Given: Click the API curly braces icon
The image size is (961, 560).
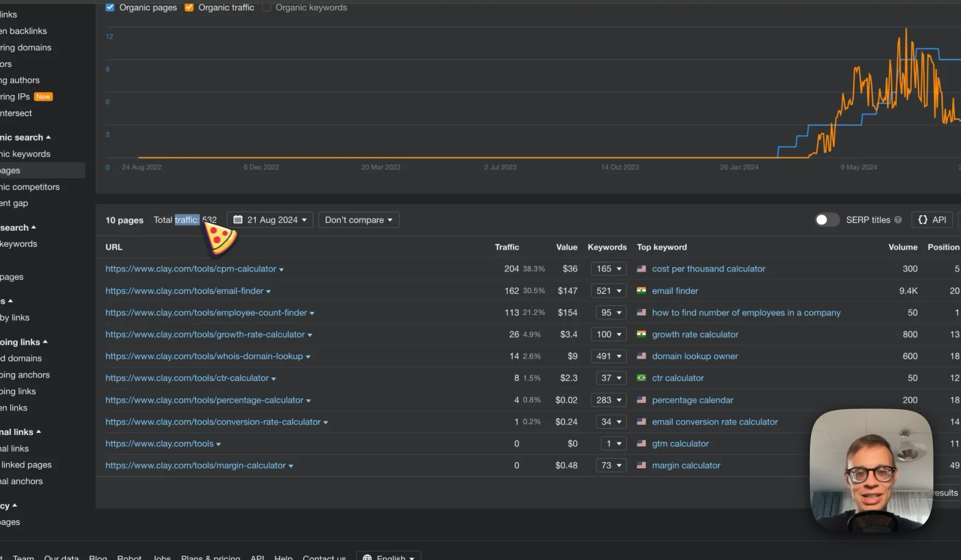Looking at the screenshot, I should 923,220.
